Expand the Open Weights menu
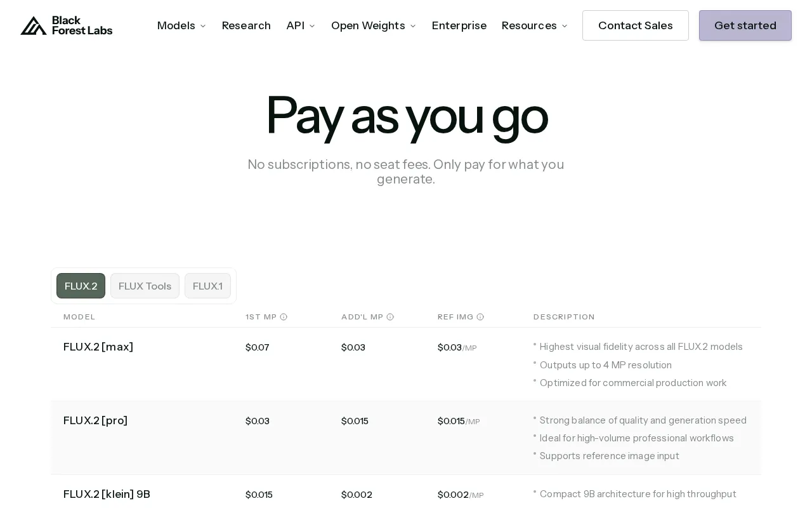Screen dimensions: 812x508 tap(374, 25)
